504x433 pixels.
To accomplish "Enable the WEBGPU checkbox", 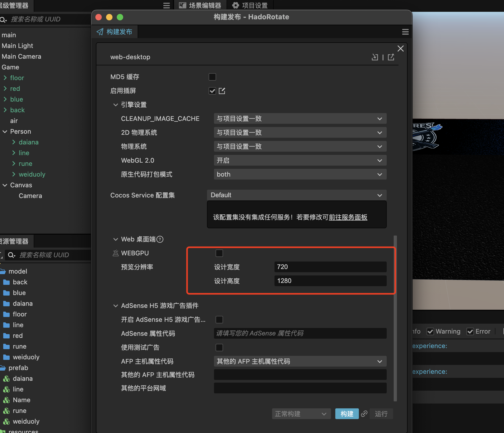I will coord(219,253).
